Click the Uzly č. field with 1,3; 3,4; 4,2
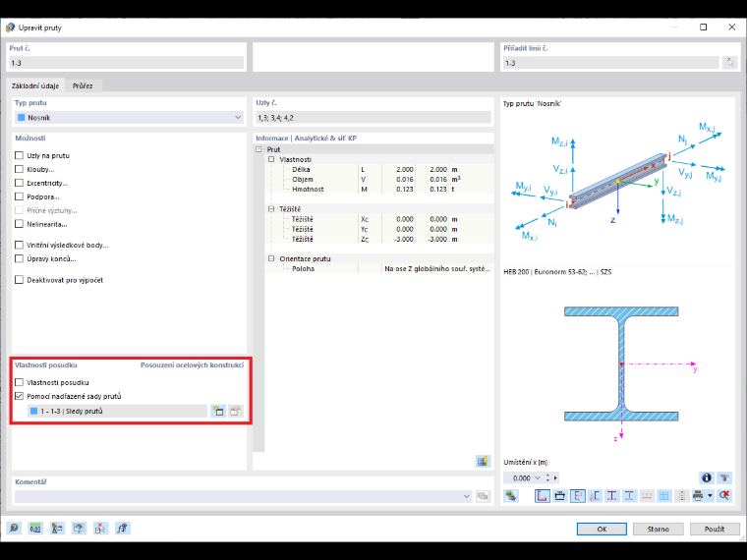The height and width of the screenshot is (560, 747). [x=373, y=118]
